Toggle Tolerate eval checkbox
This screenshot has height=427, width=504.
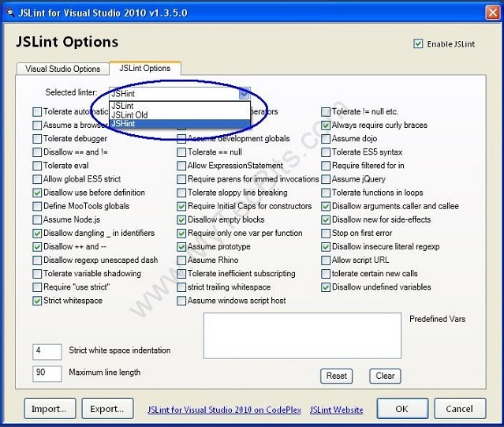[37, 166]
